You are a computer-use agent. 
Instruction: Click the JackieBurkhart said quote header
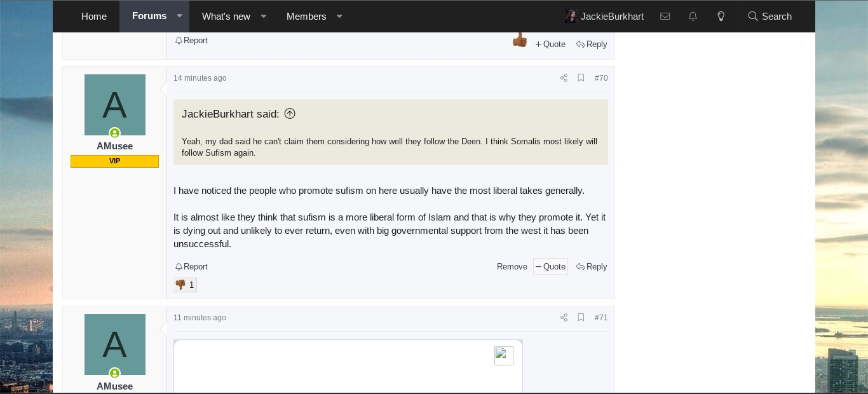[231, 114]
